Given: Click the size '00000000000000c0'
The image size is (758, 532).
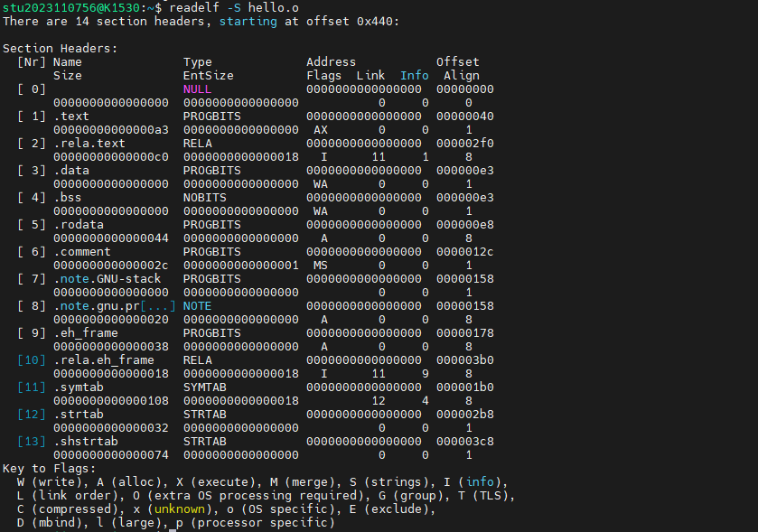Looking at the screenshot, I should [111, 156].
